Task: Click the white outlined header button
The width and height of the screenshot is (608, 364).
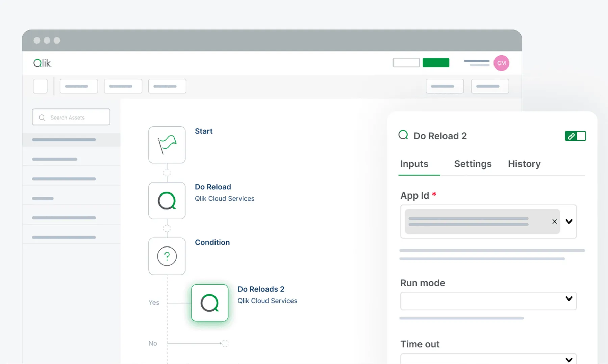Action: click(406, 62)
